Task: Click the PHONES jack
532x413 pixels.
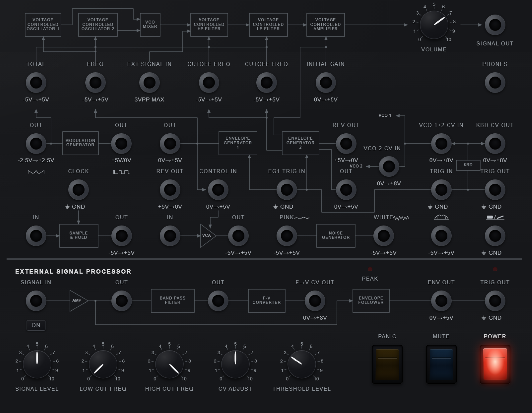Action: pos(495,83)
